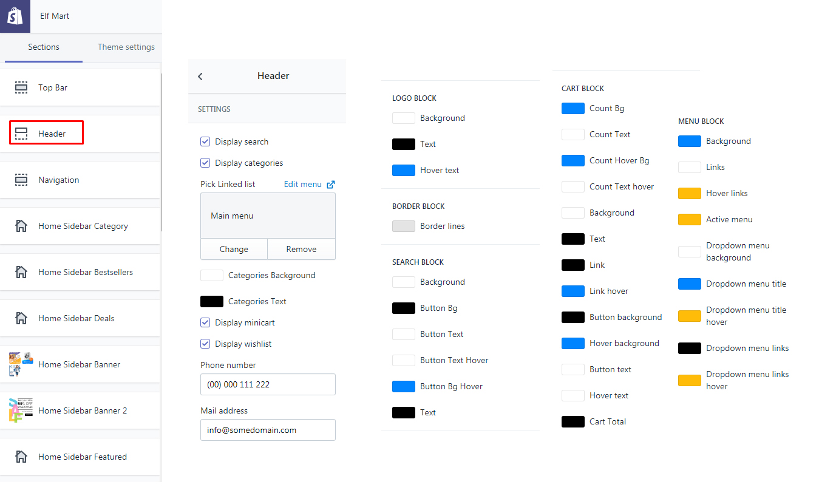The height and width of the screenshot is (504, 819).
Task: Switch to the Theme settings tab
Action: pyautogui.click(x=126, y=47)
